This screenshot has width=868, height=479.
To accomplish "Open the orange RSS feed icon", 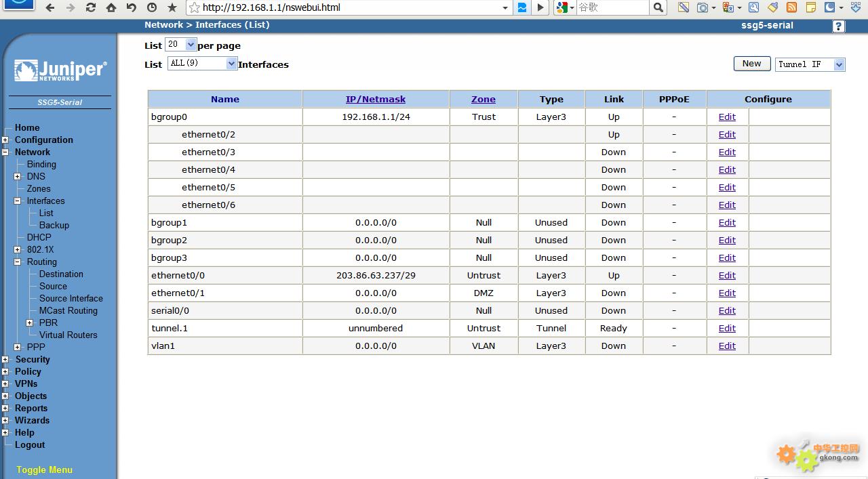I will pos(791,7).
